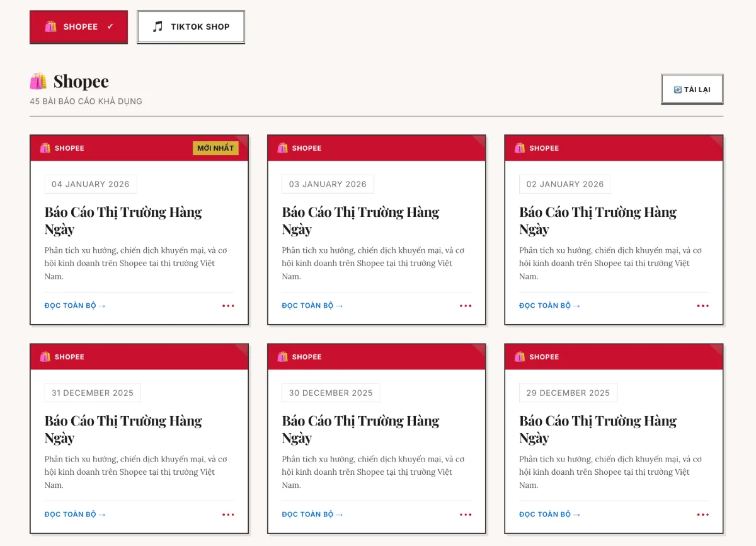756x546 pixels.
Task: Show more options for the 30 December report
Action: tap(466, 514)
